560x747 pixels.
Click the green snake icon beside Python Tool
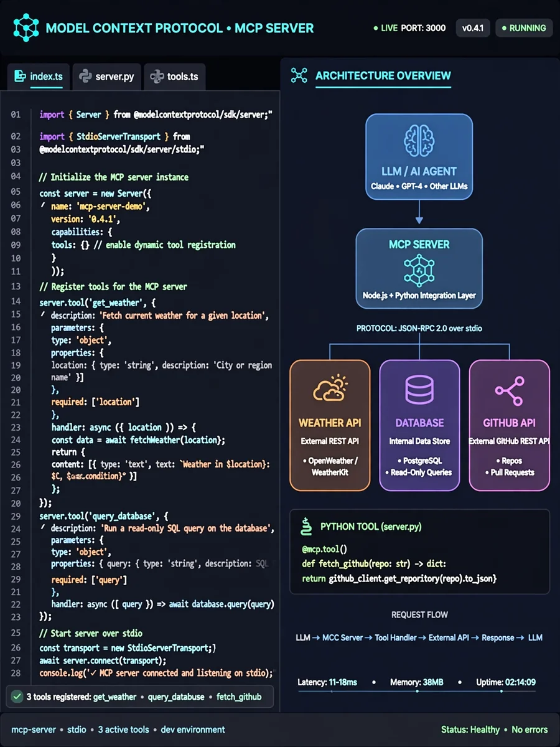[306, 526]
